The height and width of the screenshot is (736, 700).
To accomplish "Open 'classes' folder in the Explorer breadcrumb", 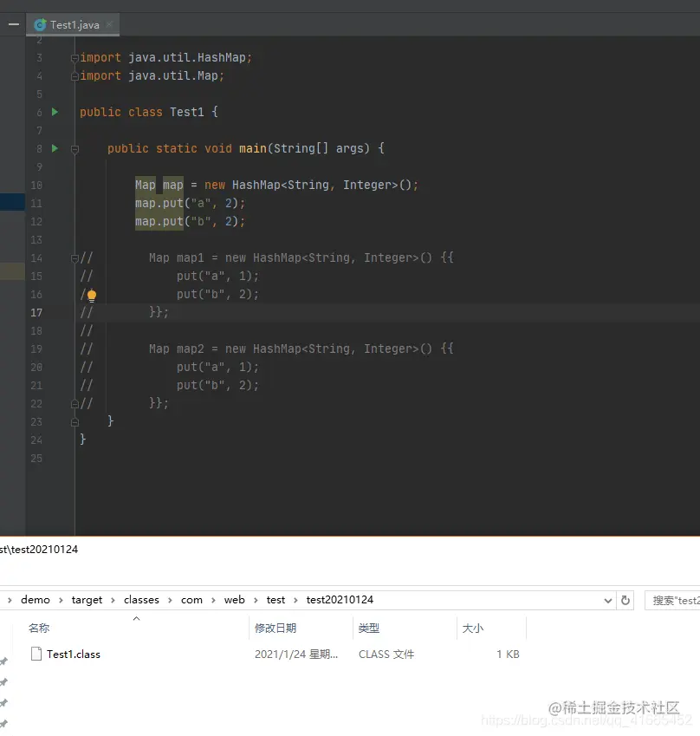I will (141, 600).
